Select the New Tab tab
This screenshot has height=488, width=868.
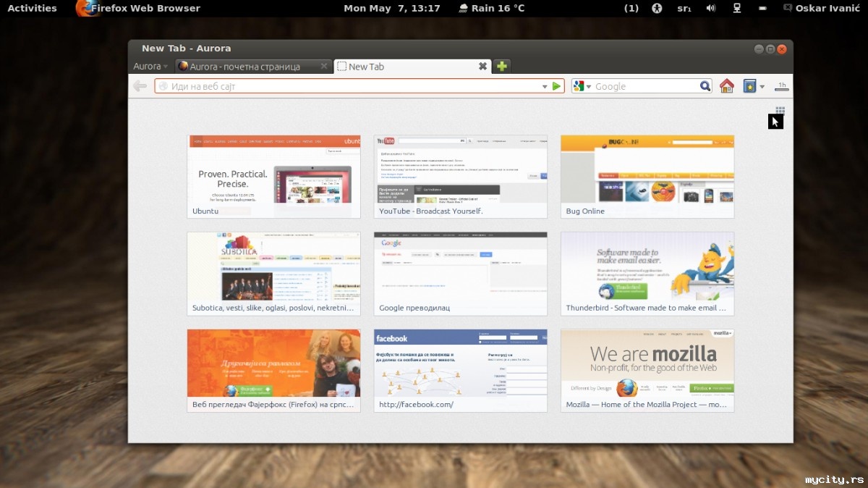tap(412, 67)
